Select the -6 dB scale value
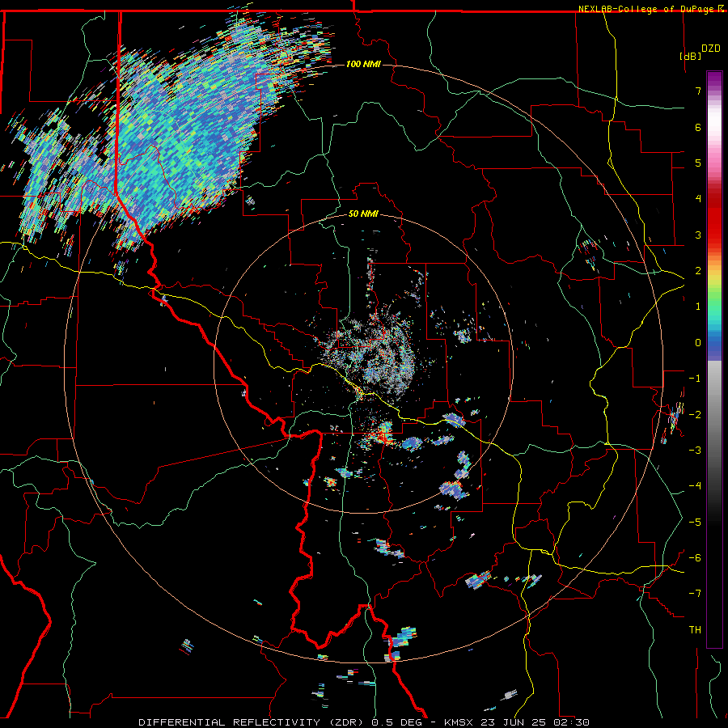The height and width of the screenshot is (728, 728). pyautogui.click(x=695, y=558)
